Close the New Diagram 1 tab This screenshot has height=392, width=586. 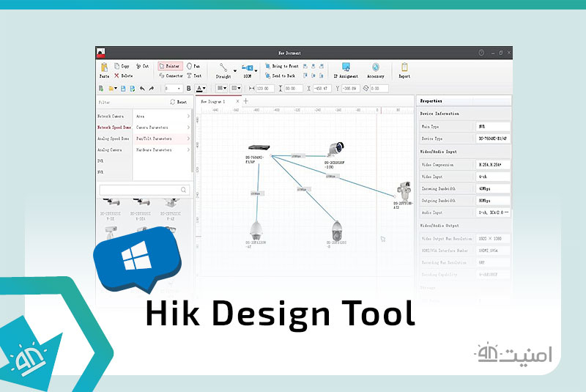point(237,101)
